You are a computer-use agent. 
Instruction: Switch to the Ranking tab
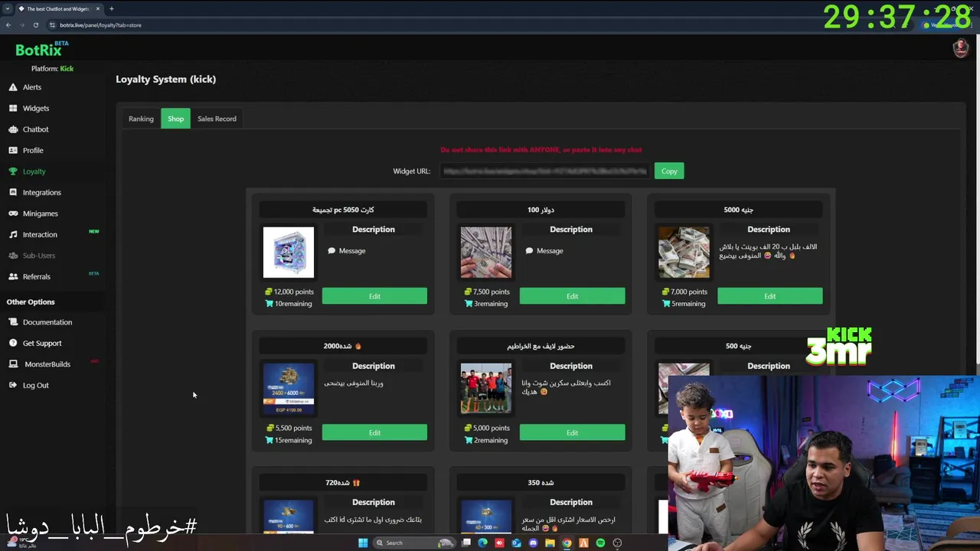coord(141,119)
